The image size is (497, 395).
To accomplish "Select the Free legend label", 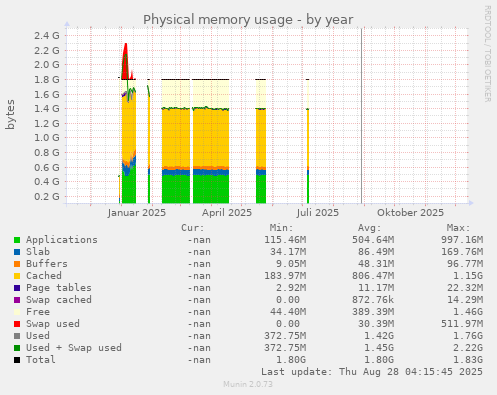I will (38, 312).
